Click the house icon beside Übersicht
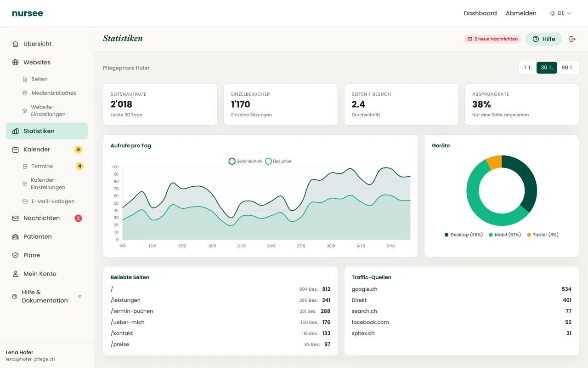 click(15, 44)
